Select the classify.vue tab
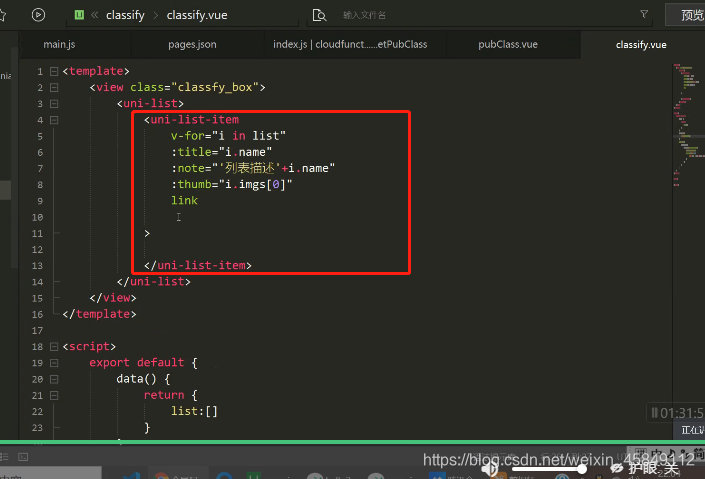The width and height of the screenshot is (705, 479). (641, 45)
